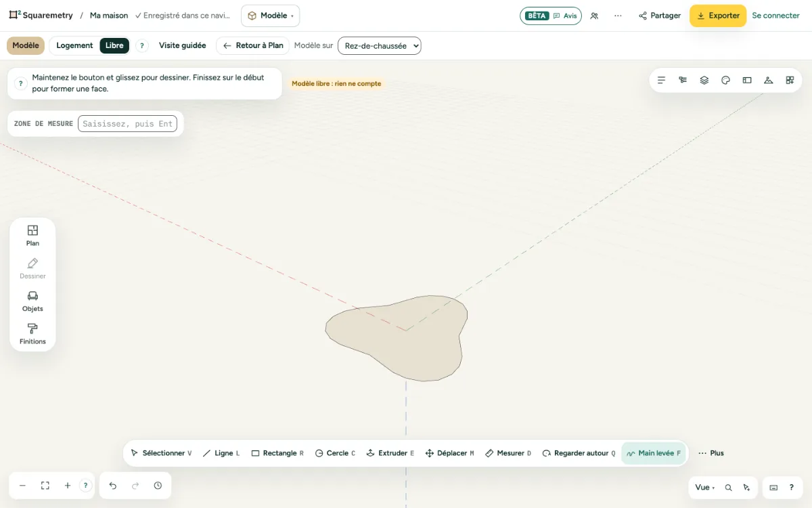Activate the Cercle drawing tool
The image size is (812, 508).
coord(335,453)
